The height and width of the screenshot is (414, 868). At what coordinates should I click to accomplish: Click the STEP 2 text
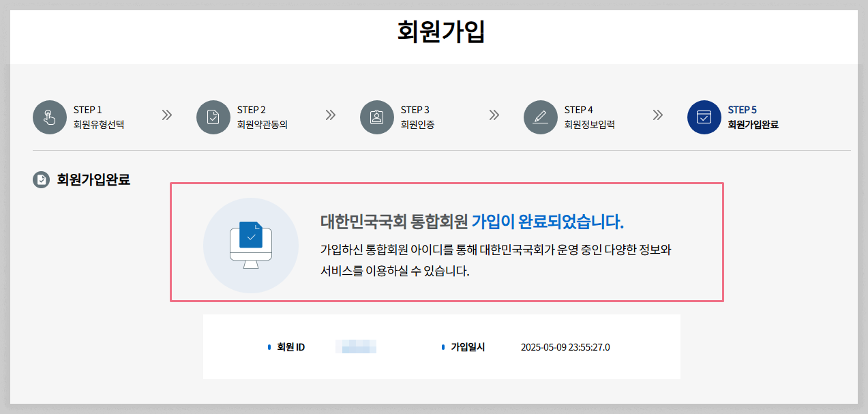click(x=252, y=110)
